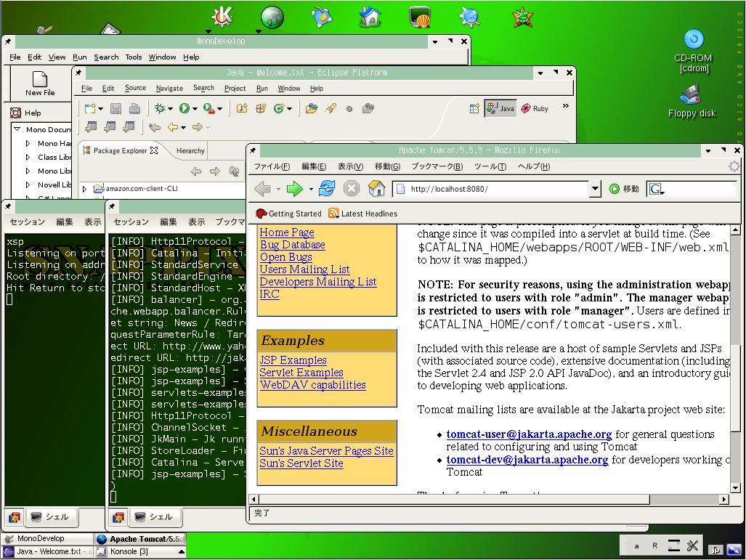Switch to Hierarchy tab in Eclipse
746x560 pixels.
[x=190, y=151]
